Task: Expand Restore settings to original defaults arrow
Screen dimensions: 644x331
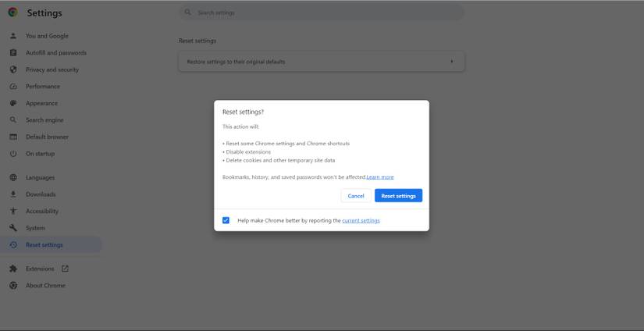Action: [451, 62]
